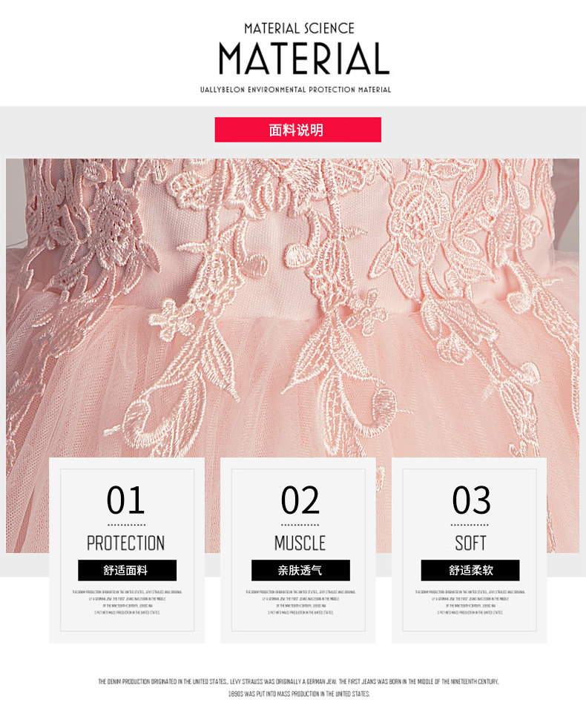Click the PROTECTION heading text
This screenshot has height=728, width=586.
(x=126, y=543)
